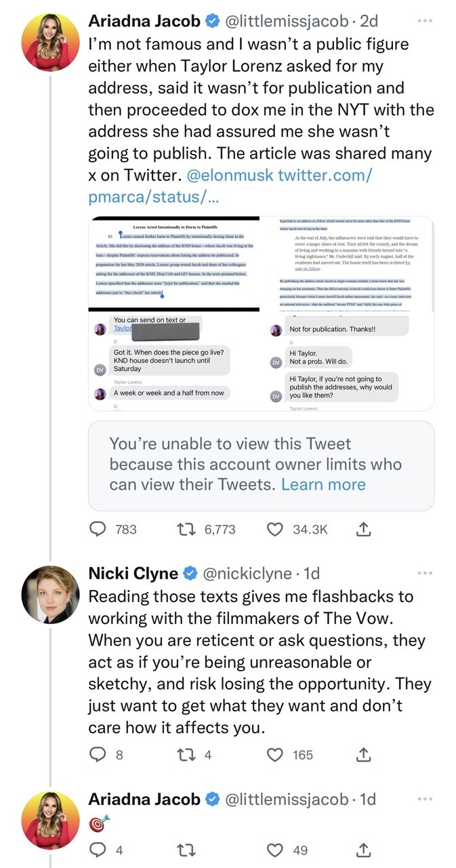
Task: Click the verified badge beside Ariadna Jacob
Action: click(213, 21)
